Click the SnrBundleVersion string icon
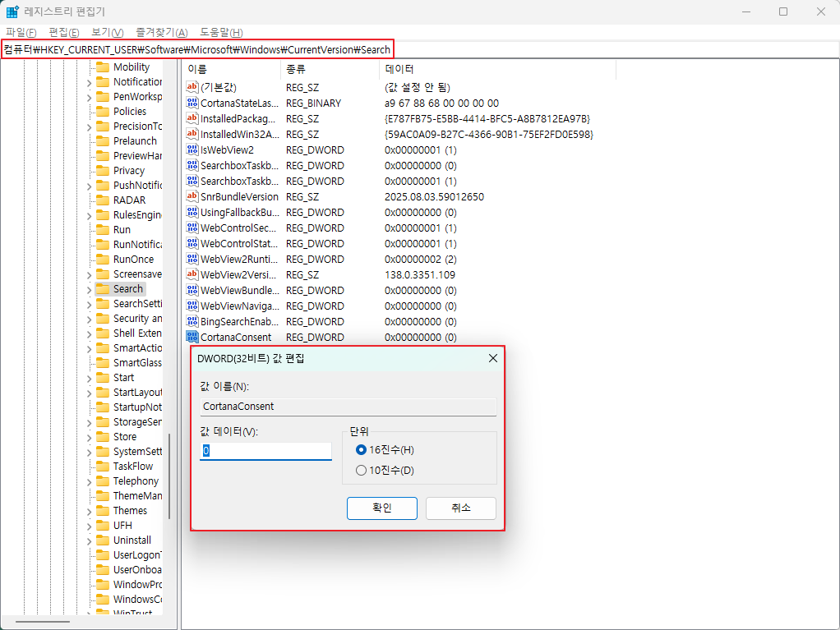Image resolution: width=840 pixels, height=630 pixels. point(192,196)
